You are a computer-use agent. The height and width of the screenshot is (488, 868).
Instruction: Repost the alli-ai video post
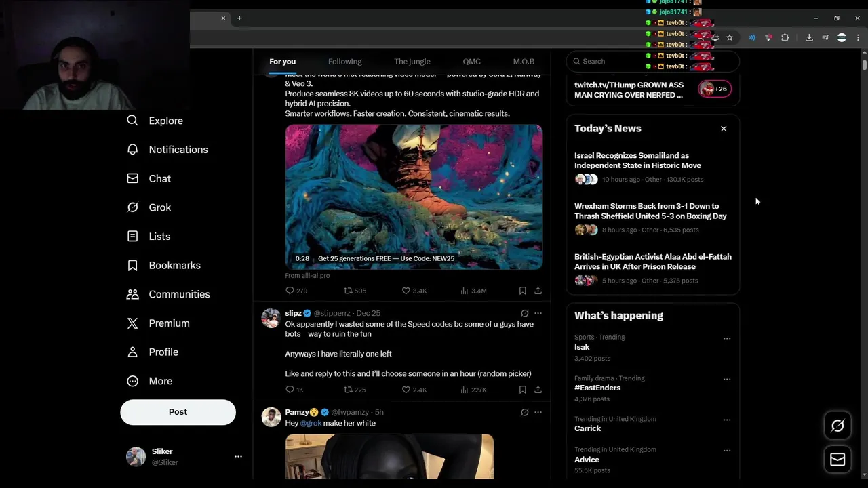pyautogui.click(x=355, y=291)
